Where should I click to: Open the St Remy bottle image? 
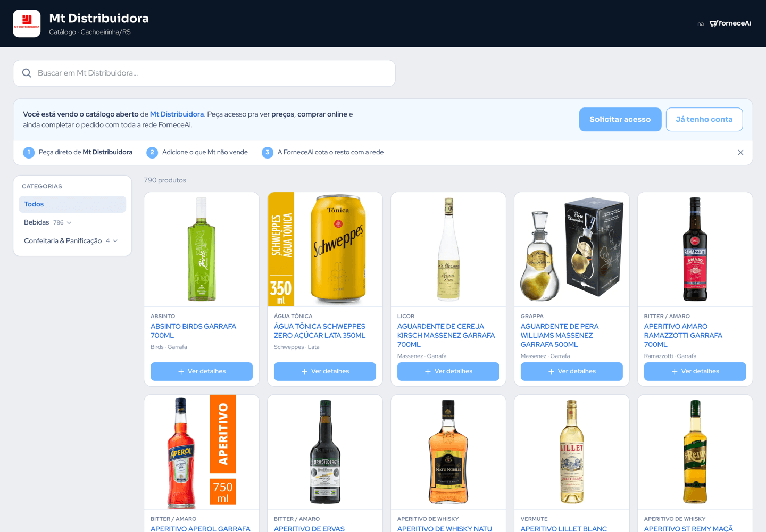[695, 452]
